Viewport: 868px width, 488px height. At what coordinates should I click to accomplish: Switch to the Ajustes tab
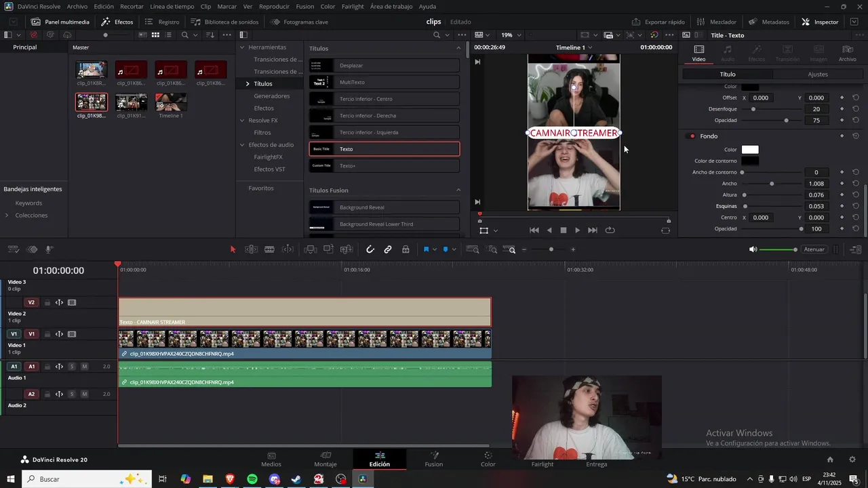coord(818,75)
